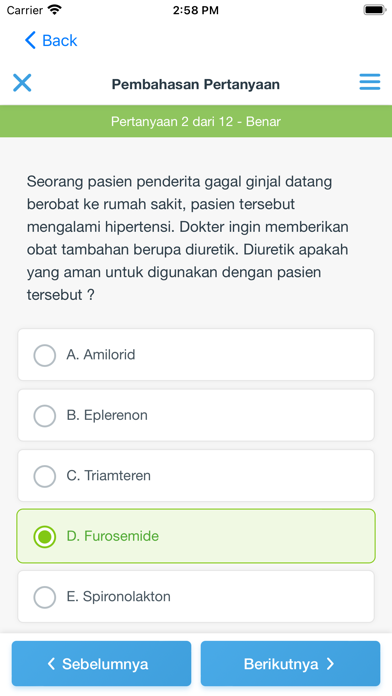392x696 pixels.
Task: Select radio button for A. Amilorid
Action: pos(45,355)
